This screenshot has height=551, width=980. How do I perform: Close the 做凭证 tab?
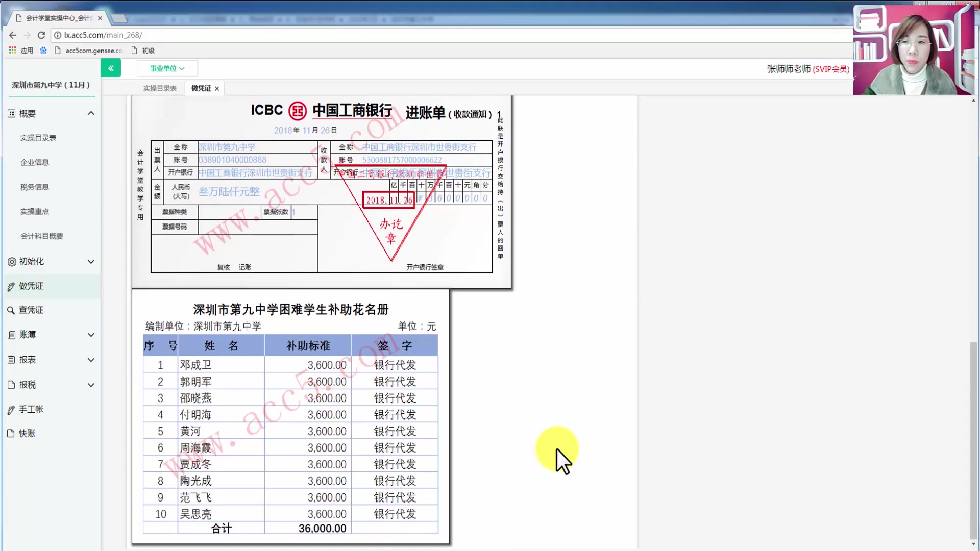(217, 89)
